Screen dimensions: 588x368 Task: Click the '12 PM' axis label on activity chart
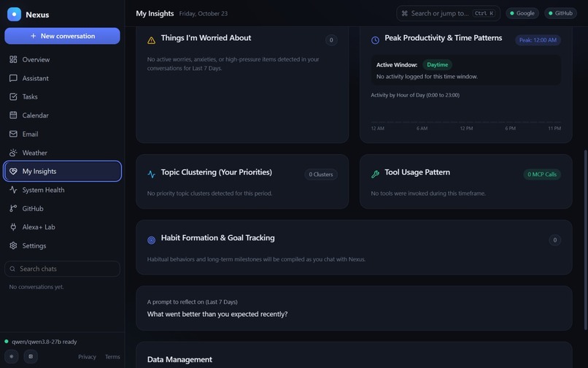click(466, 129)
